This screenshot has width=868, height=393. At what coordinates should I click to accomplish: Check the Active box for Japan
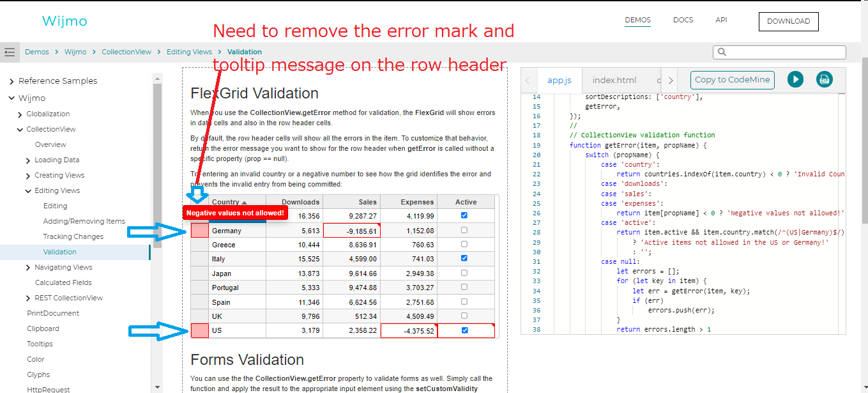tap(464, 273)
